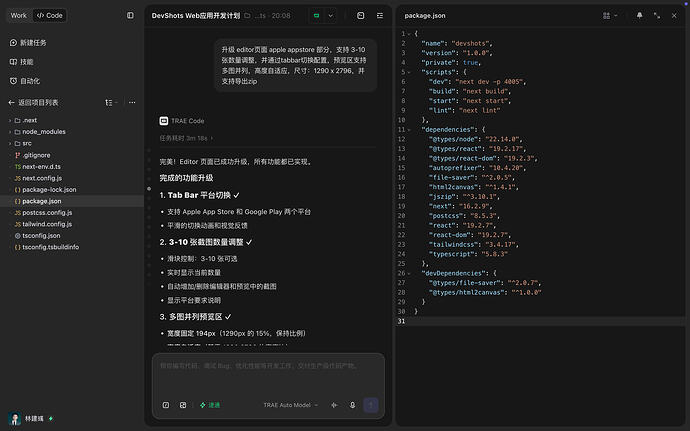Click the add context icon in chat input
This screenshot has width=690, height=431.
click(183, 405)
